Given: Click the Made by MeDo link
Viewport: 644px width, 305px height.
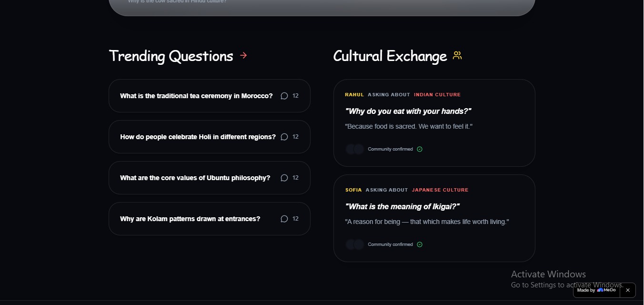Looking at the screenshot, I should pyautogui.click(x=596, y=290).
